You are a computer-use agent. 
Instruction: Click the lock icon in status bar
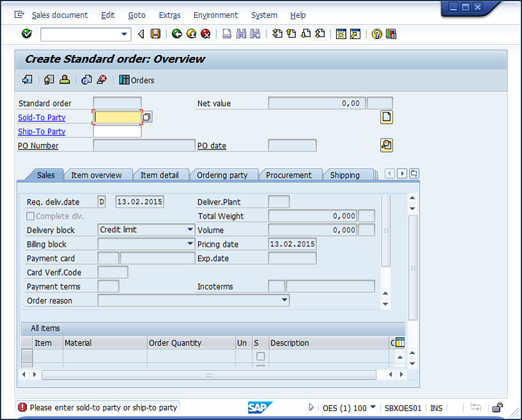pyautogui.click(x=497, y=407)
